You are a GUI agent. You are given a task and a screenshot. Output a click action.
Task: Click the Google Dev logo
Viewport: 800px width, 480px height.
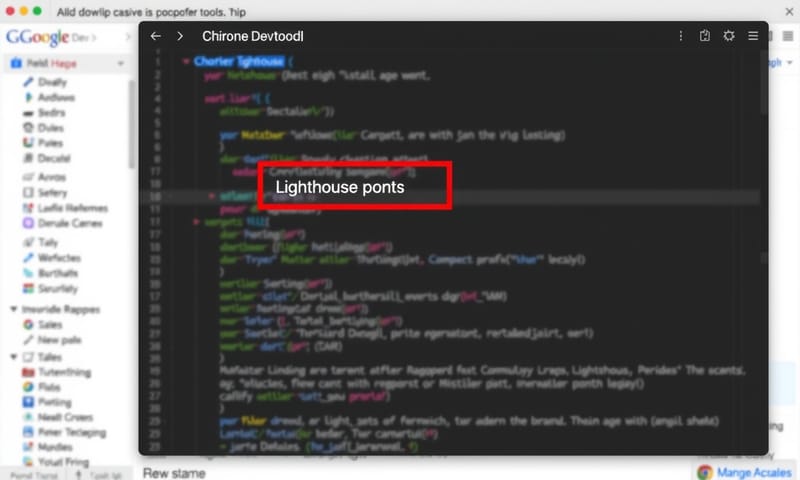pyautogui.click(x=47, y=37)
